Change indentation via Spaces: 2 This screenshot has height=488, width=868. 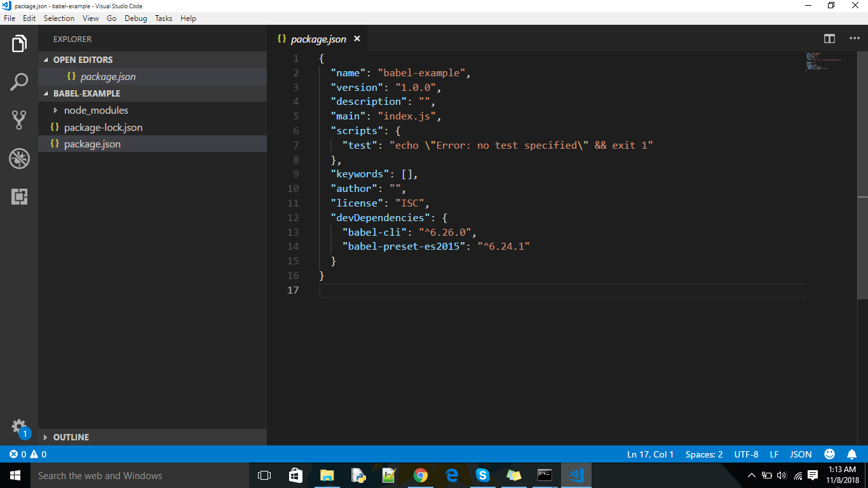pos(704,454)
